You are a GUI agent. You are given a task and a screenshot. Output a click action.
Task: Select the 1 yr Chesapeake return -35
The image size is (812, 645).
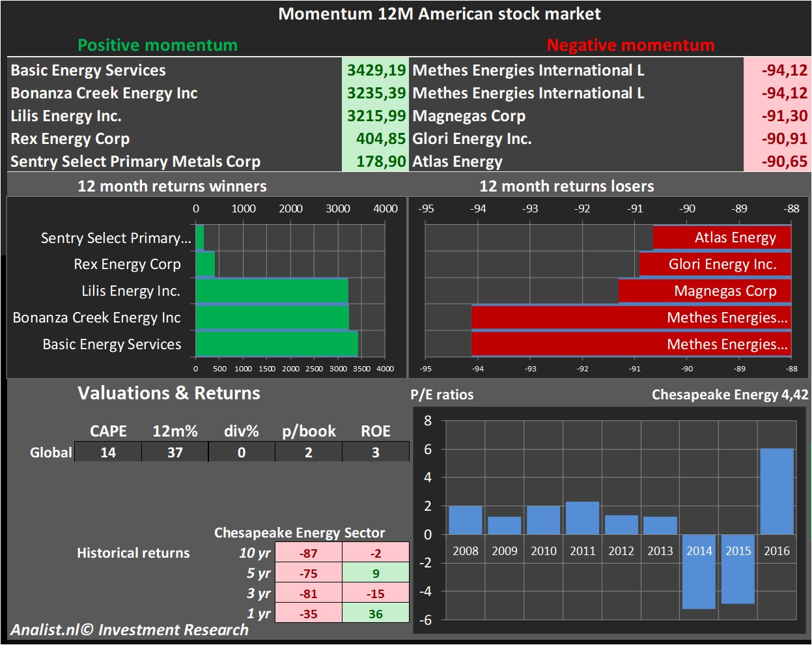pos(309,614)
